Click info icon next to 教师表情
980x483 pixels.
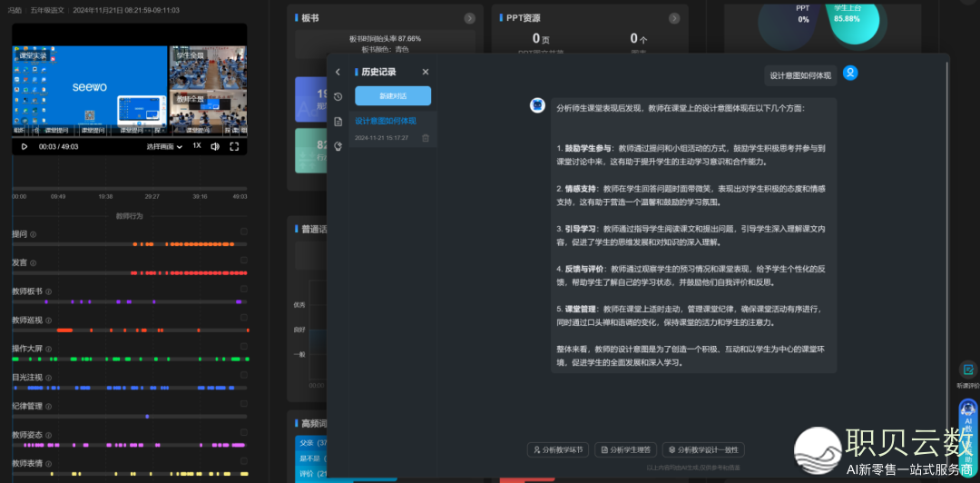click(49, 464)
